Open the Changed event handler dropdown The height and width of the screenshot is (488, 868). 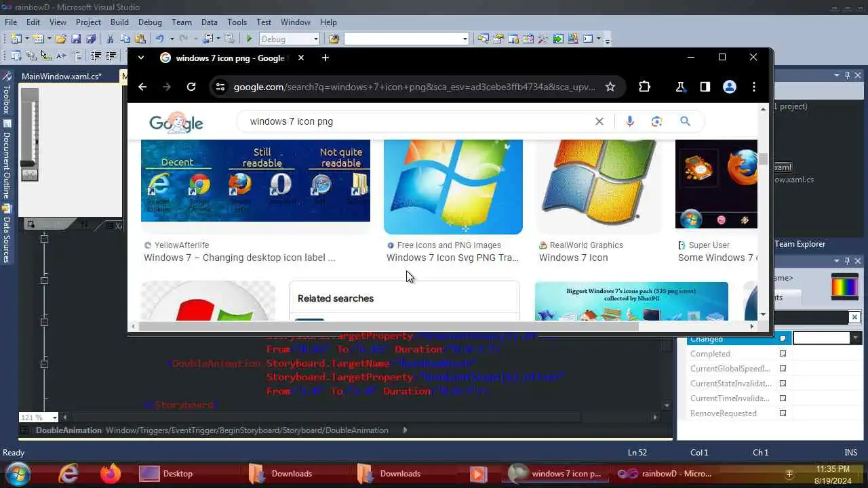point(856,338)
